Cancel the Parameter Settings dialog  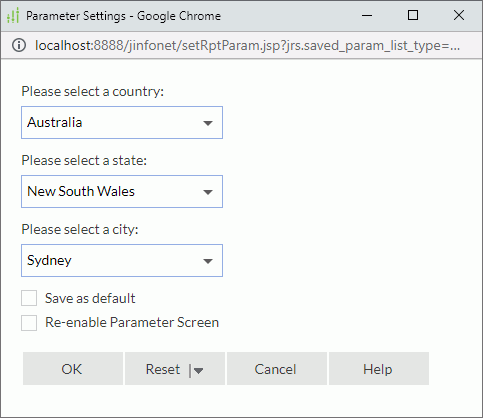[x=277, y=369]
